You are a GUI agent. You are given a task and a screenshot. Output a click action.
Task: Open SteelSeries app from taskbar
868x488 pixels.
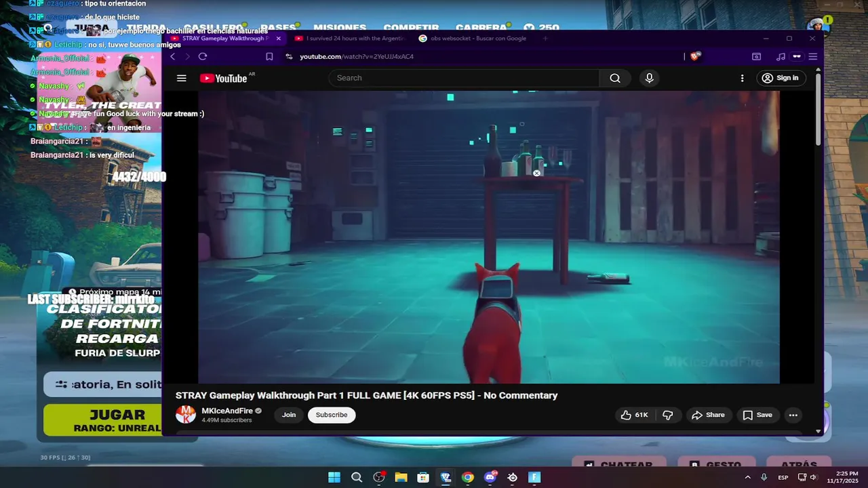(513, 477)
